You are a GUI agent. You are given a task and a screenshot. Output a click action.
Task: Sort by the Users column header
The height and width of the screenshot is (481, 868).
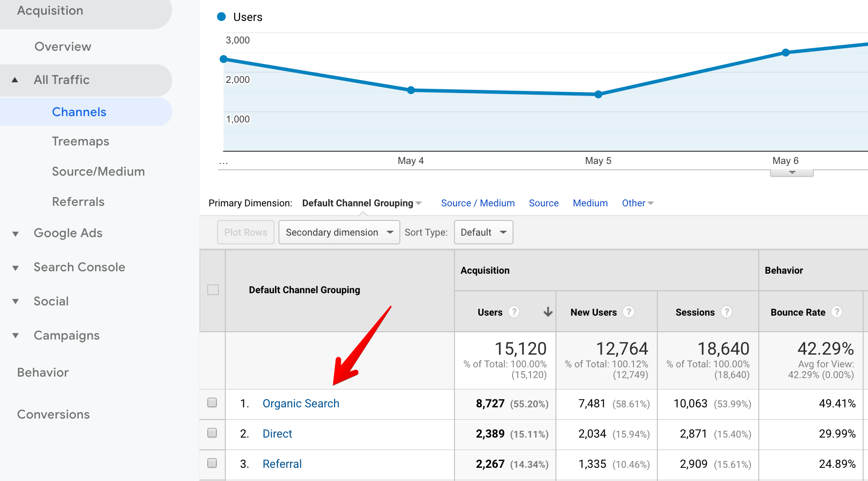coord(490,312)
